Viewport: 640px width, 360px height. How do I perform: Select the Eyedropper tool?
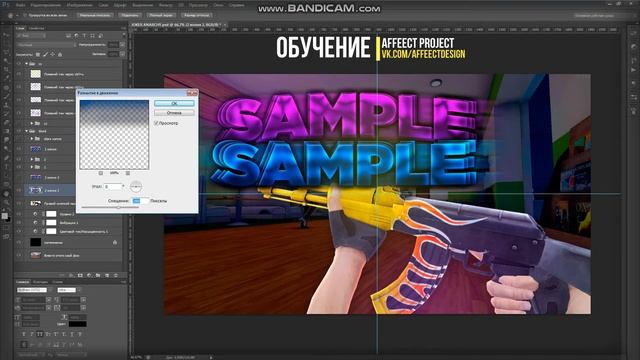6,79
